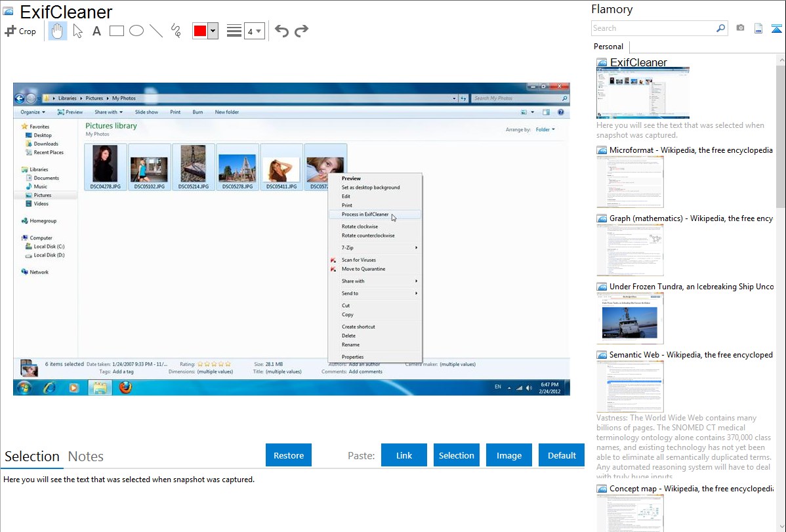Click the sidebar title 'ExifCleaner'
Screen dimensions: 786x532
coord(638,62)
